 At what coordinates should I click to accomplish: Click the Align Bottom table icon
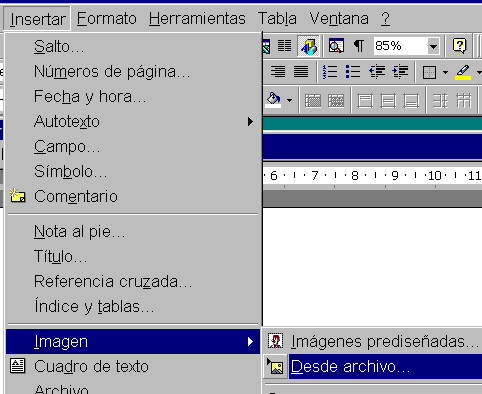coord(411,100)
